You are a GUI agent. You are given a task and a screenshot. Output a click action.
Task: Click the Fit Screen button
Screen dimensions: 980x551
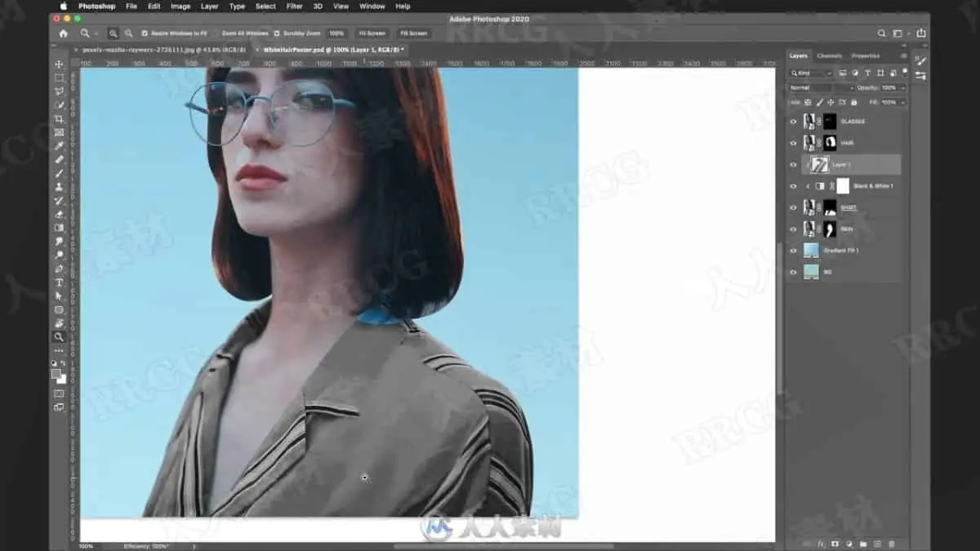pos(372,33)
